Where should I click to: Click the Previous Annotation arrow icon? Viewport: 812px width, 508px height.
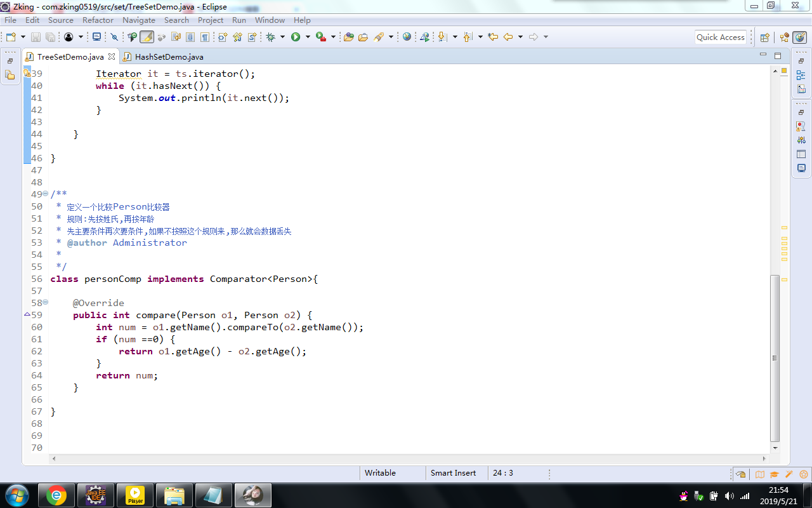468,37
